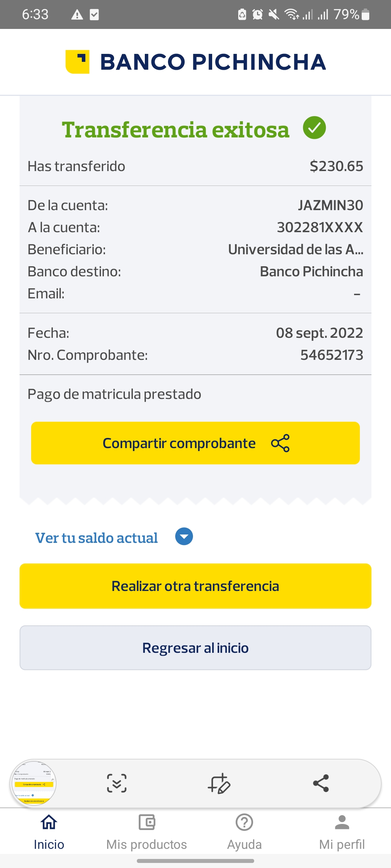Tap the alarm icon in status bar

click(x=257, y=14)
